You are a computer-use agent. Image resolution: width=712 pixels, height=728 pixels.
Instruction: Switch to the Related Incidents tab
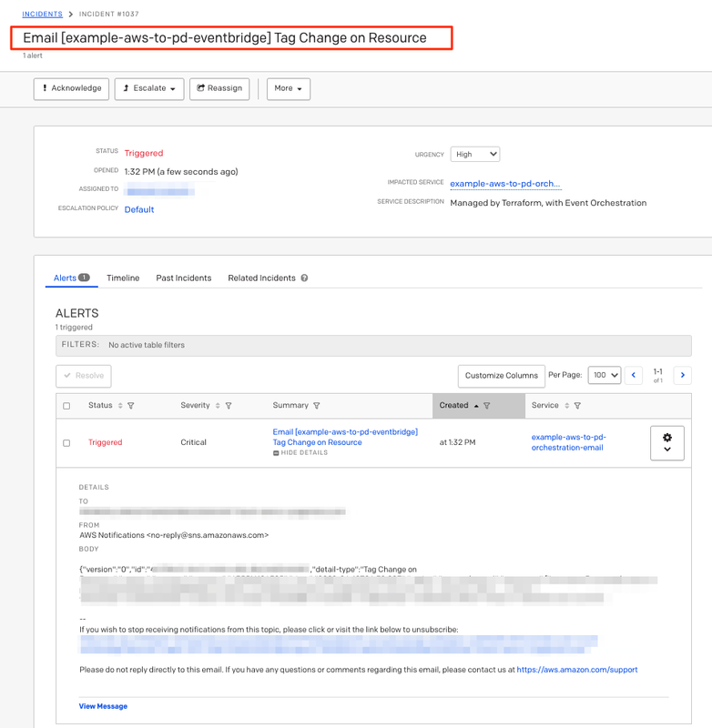pos(261,278)
